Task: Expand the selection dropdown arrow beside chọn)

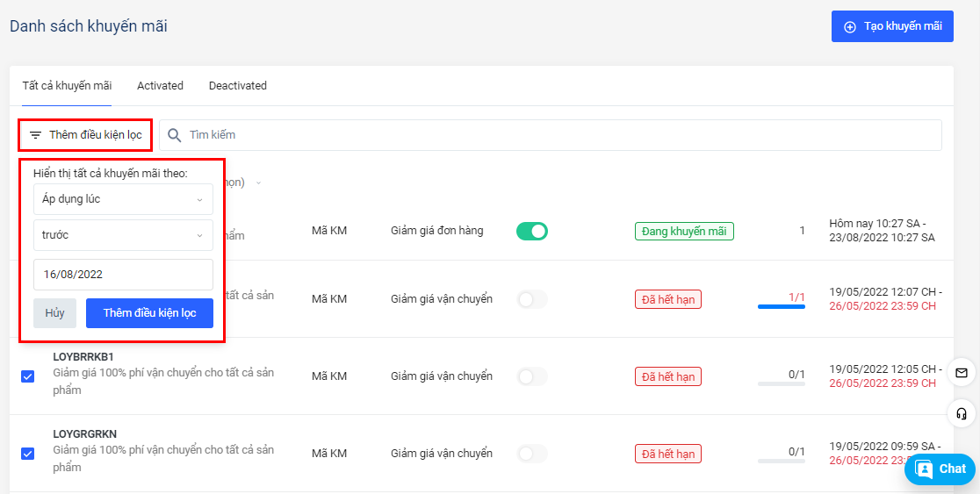Action: click(258, 183)
